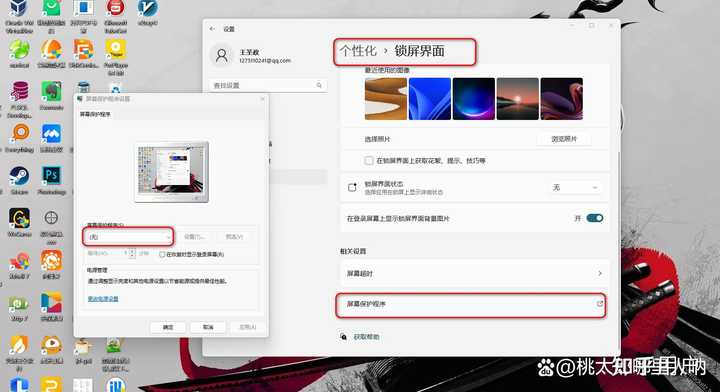
Task: Click the Settings search input field
Action: (268, 85)
